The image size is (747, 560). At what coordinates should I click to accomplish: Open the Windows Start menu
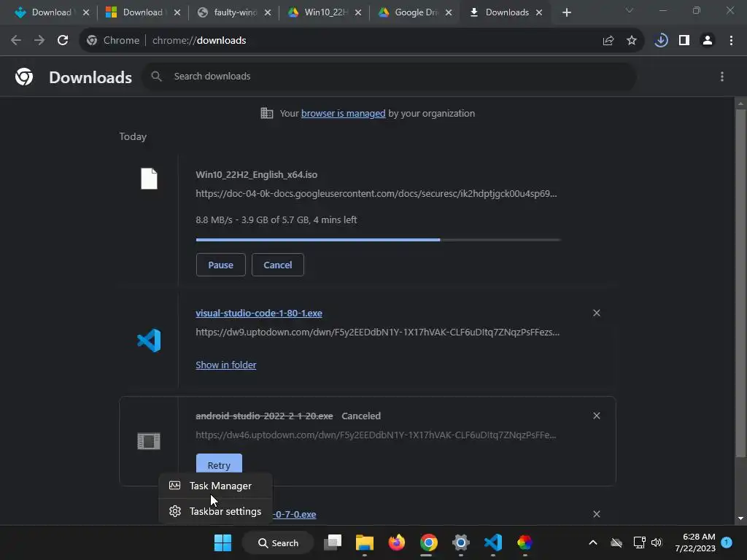[222, 542]
